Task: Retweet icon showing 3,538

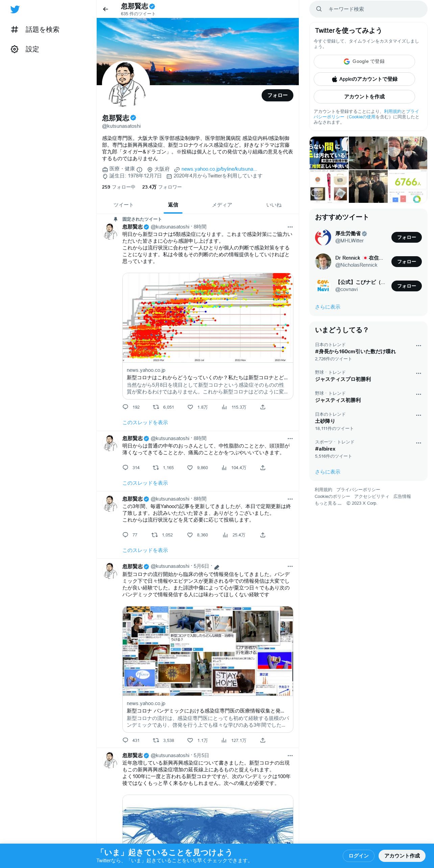Action: pyautogui.click(x=156, y=740)
